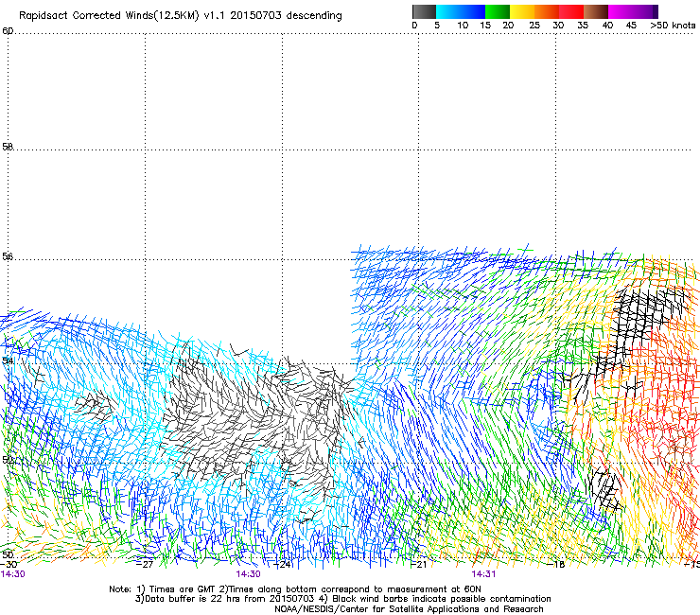Image resolution: width=700 pixels, height=615 pixels.
Task: Click the 'Data buffer is 22 hrs' note line
Action: [342, 599]
